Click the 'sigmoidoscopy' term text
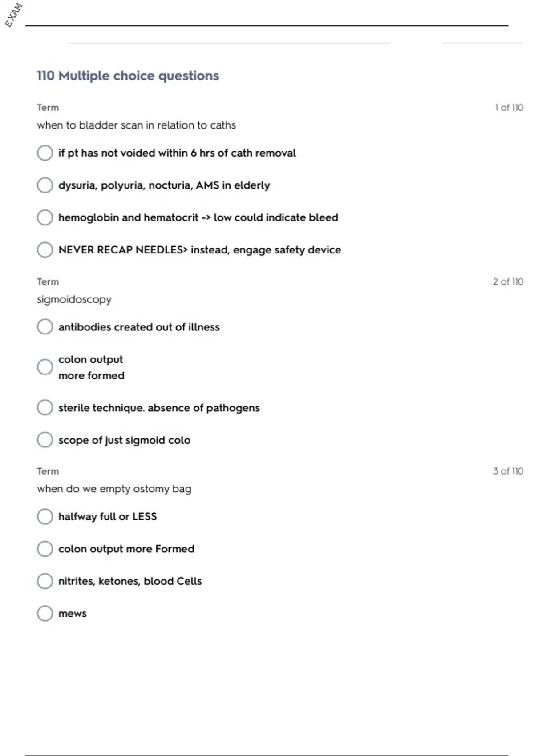 74,299
